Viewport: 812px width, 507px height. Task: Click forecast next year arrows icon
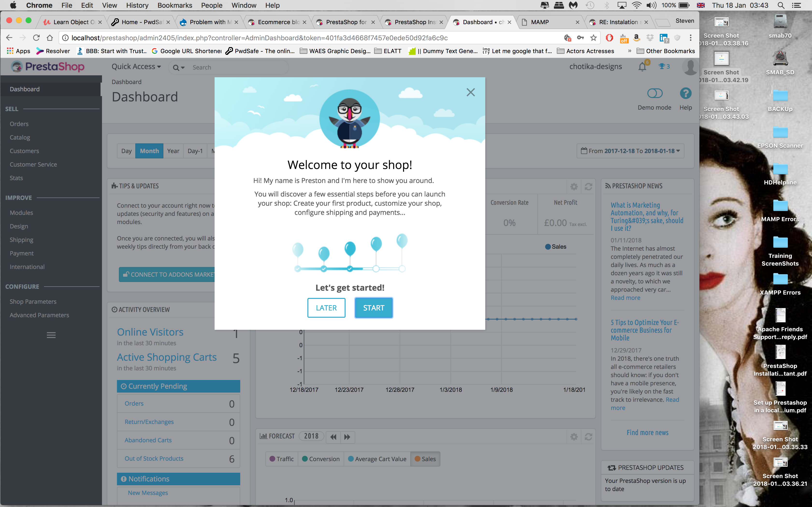347,437
